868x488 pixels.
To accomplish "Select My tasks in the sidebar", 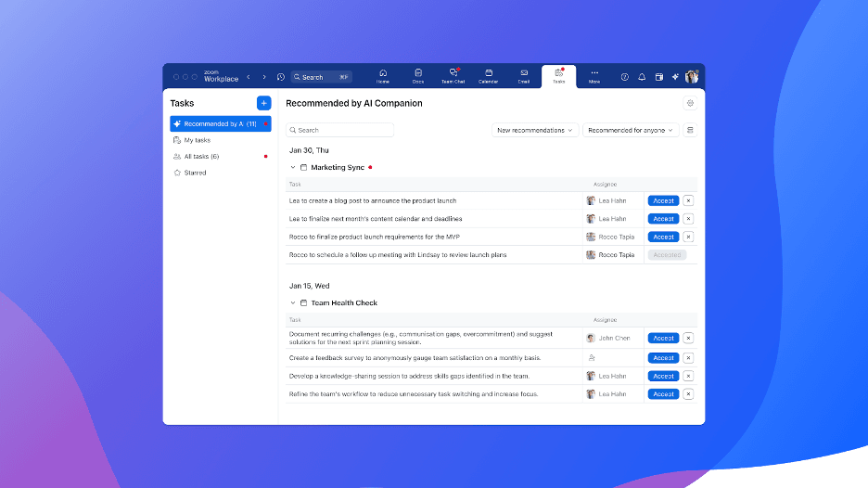I will tap(197, 140).
